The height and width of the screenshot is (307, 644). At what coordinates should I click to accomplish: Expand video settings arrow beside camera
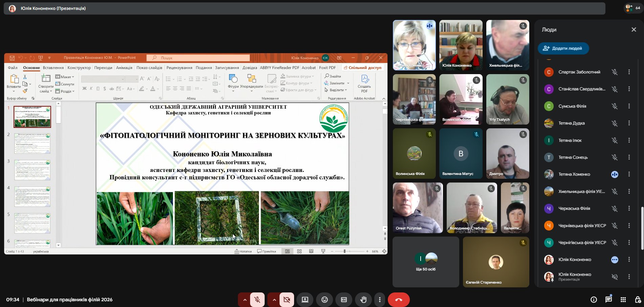click(x=274, y=300)
